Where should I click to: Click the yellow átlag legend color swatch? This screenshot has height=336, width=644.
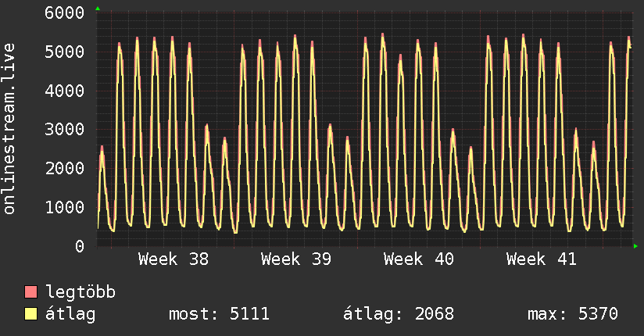click(x=31, y=314)
